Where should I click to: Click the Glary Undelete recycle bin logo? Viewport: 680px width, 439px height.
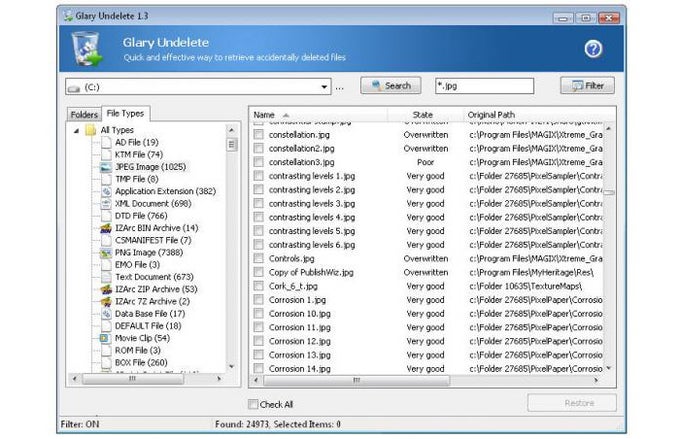click(86, 49)
